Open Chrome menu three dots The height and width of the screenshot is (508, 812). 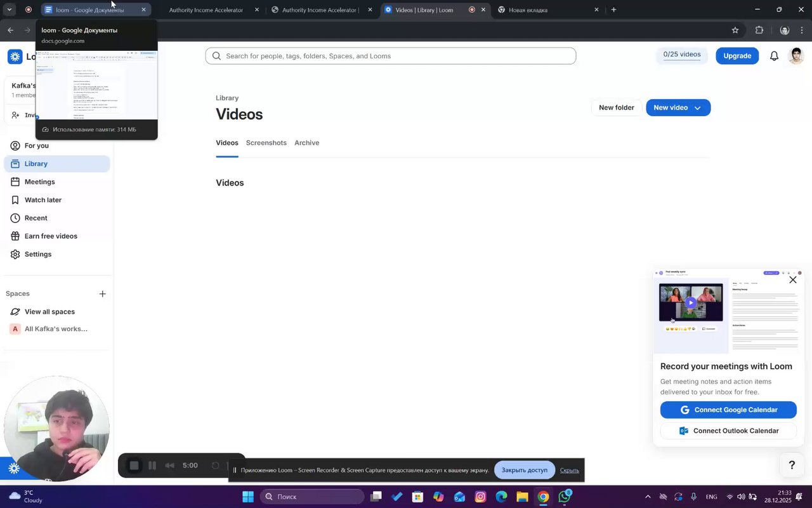pyautogui.click(x=802, y=30)
